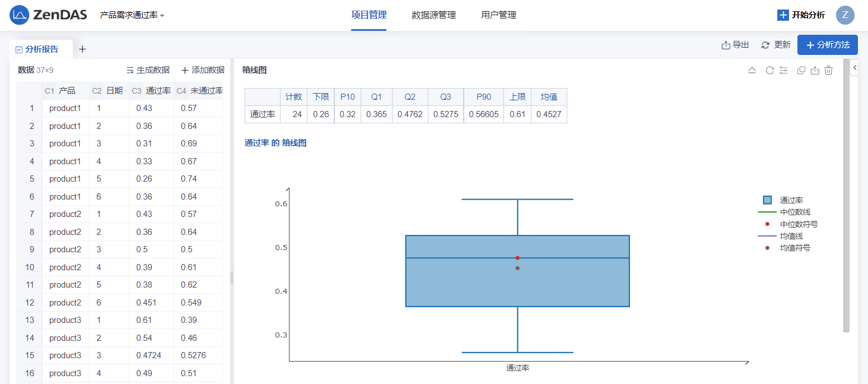
Task: Toggle 中位数线 legend entry
Action: [x=784, y=212]
